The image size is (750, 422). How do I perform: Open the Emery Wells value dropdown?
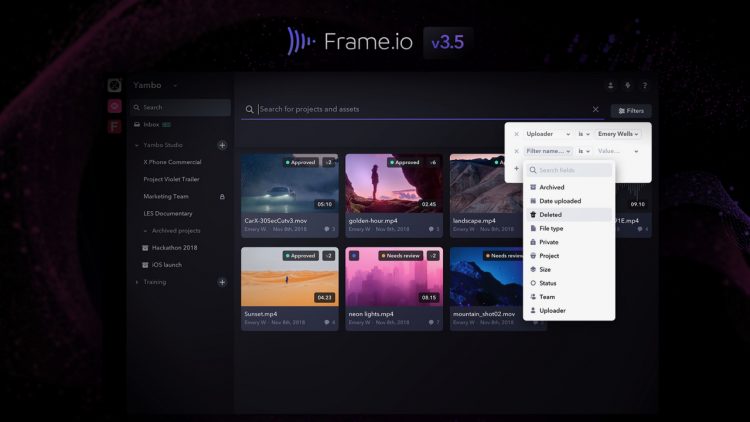click(x=618, y=134)
